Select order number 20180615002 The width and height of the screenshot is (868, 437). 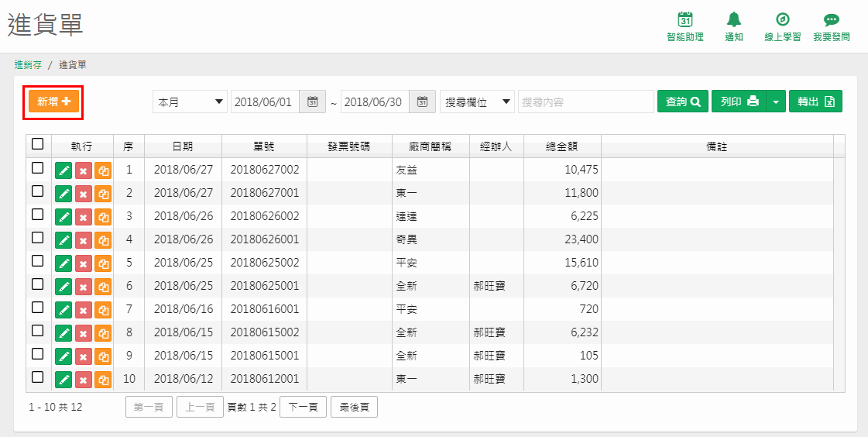point(265,333)
